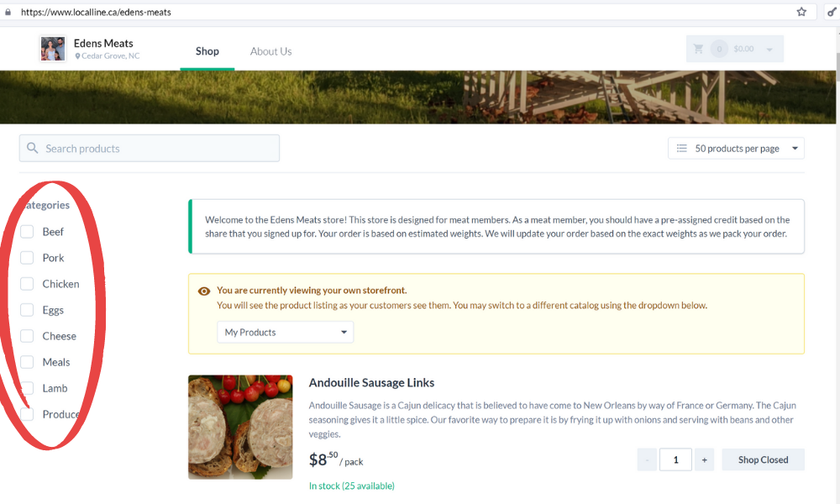Click the Cedar Grove location pin

77,55
